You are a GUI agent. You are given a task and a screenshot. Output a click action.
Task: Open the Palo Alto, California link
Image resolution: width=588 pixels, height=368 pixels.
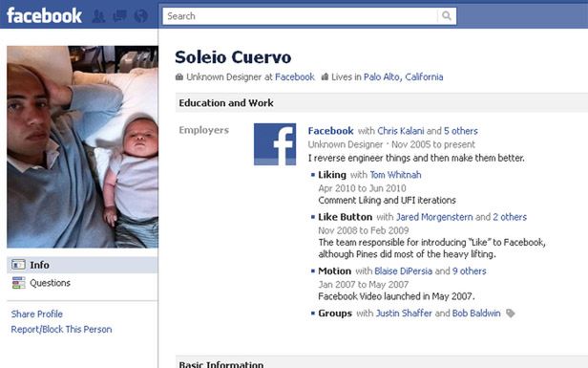403,77
